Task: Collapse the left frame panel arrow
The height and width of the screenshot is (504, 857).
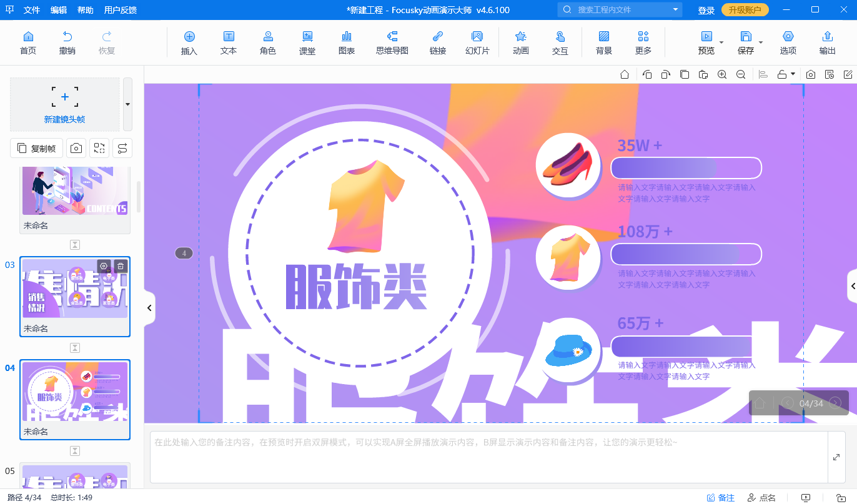Action: [150, 308]
